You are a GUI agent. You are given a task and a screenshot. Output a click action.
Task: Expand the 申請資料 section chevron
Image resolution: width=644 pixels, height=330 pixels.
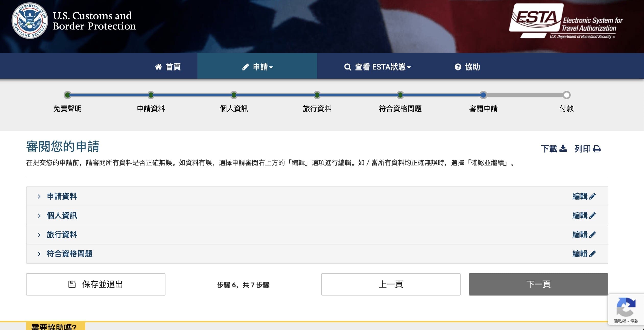(x=39, y=196)
